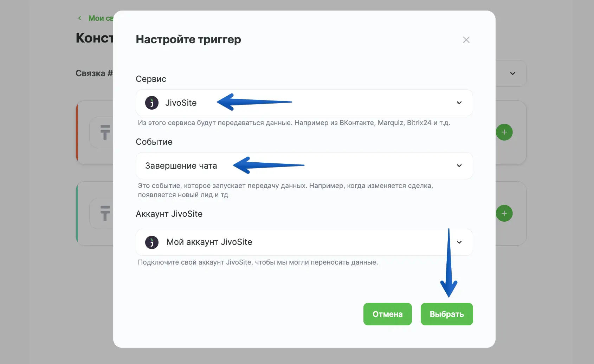Click the Настройте триггер dialog title
This screenshot has height=364, width=594.
tap(188, 39)
